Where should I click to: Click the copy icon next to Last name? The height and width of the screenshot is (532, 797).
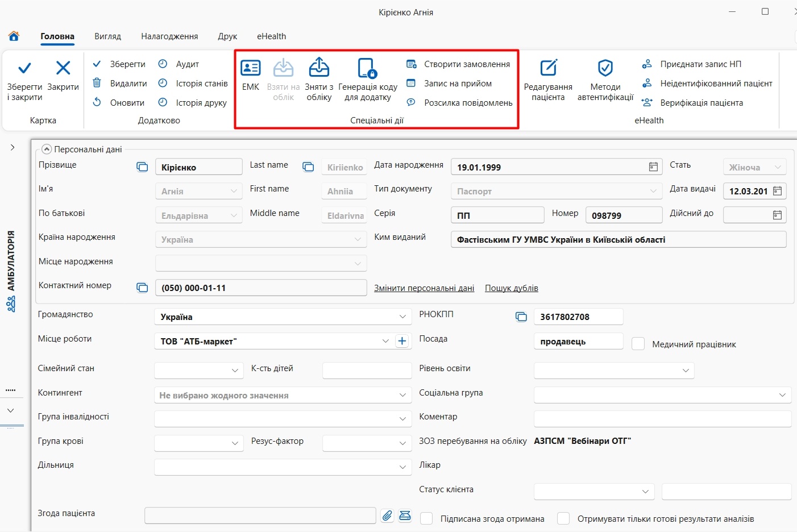[308, 167]
